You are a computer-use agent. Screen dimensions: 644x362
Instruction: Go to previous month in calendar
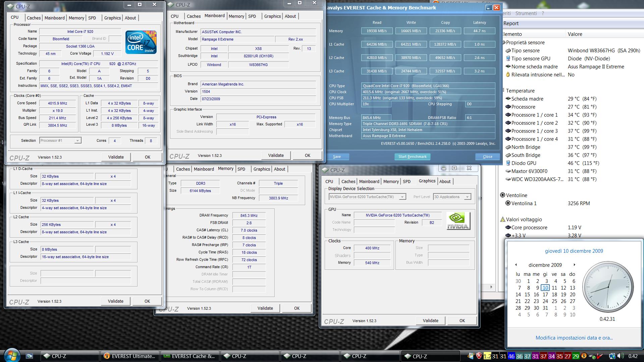point(516,265)
